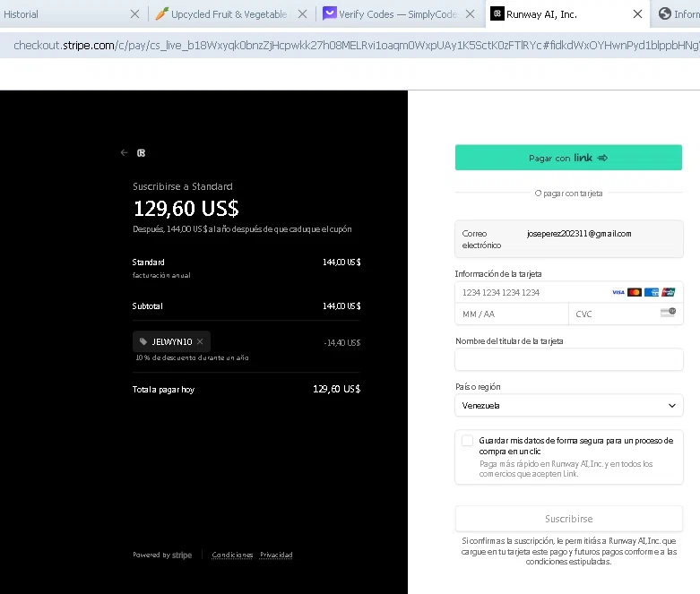Click the JELWYN10 coupon code chip

tap(171, 341)
